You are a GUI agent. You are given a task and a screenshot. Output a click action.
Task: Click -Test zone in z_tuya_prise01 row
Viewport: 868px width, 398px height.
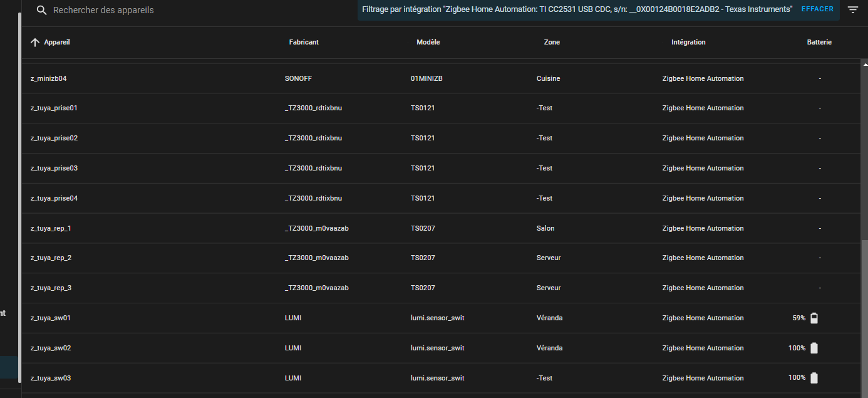(x=544, y=108)
